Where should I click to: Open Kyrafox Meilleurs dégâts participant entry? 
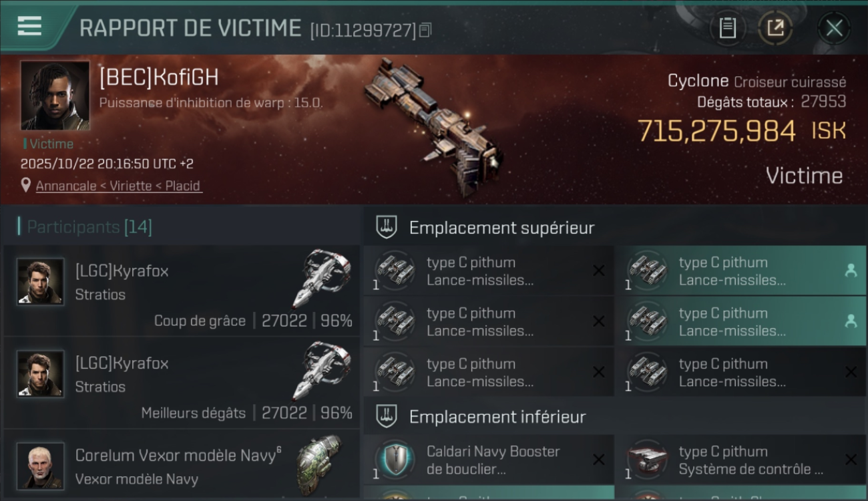(182, 383)
